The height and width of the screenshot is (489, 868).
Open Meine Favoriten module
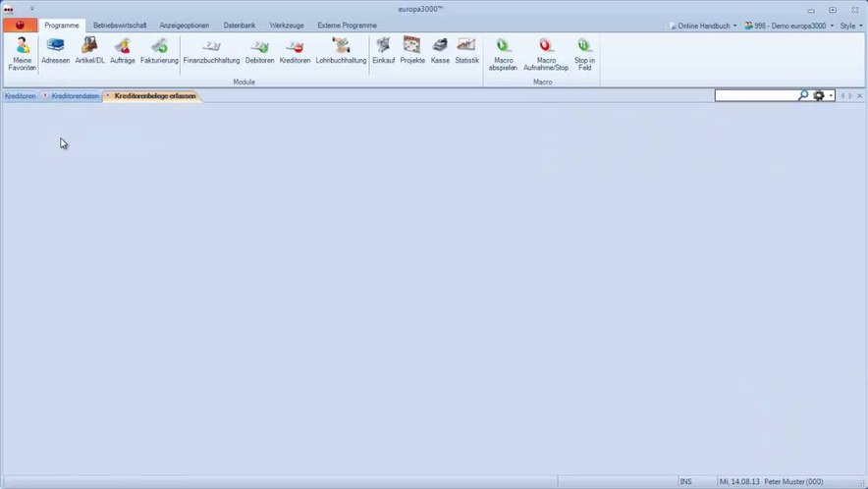(22, 53)
